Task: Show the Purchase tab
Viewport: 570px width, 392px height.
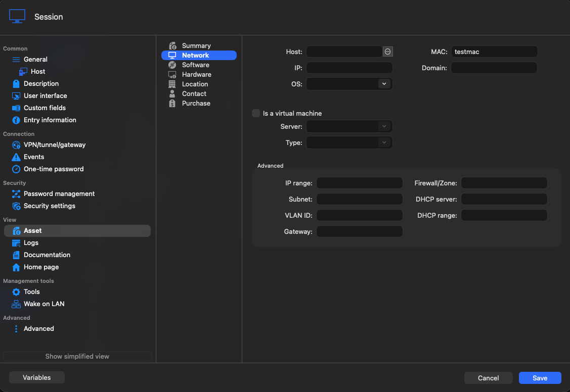Action: click(x=199, y=104)
